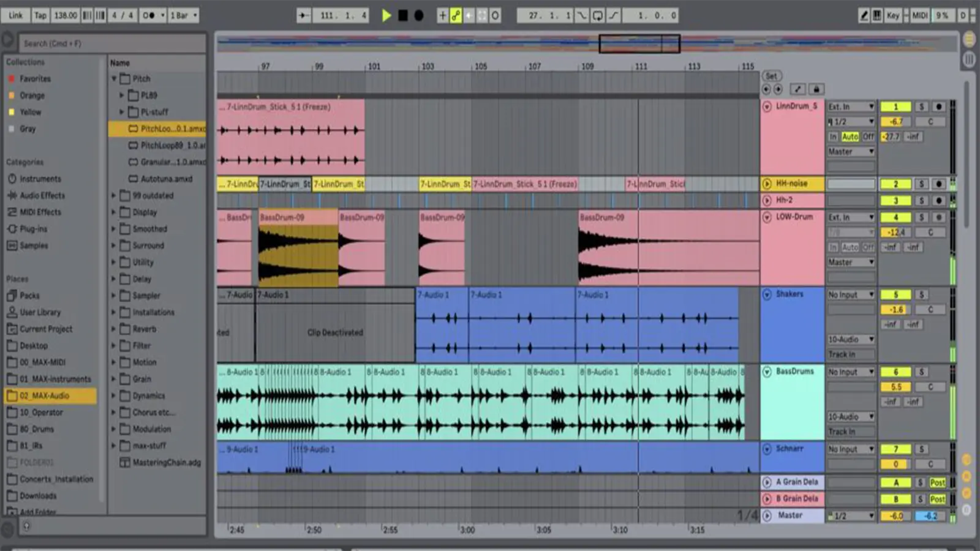980x551 pixels.
Task: Arm recording on LinnDrum_S track
Action: [x=938, y=107]
